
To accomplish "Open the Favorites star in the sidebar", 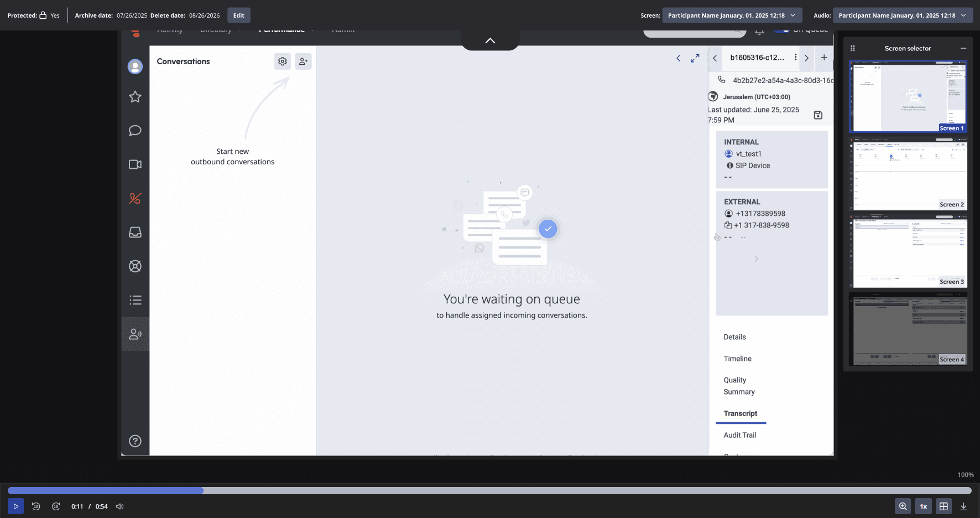I will click(135, 97).
